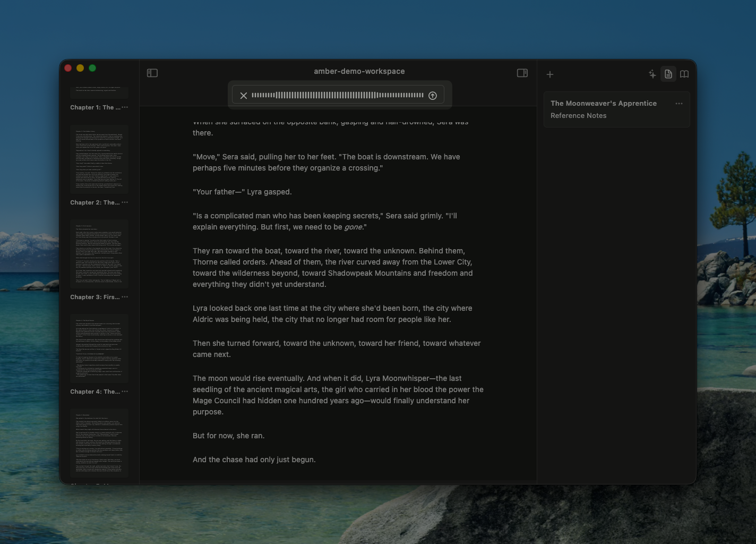Image resolution: width=756 pixels, height=544 pixels.
Task: Open the book reading view icon
Action: [684, 74]
